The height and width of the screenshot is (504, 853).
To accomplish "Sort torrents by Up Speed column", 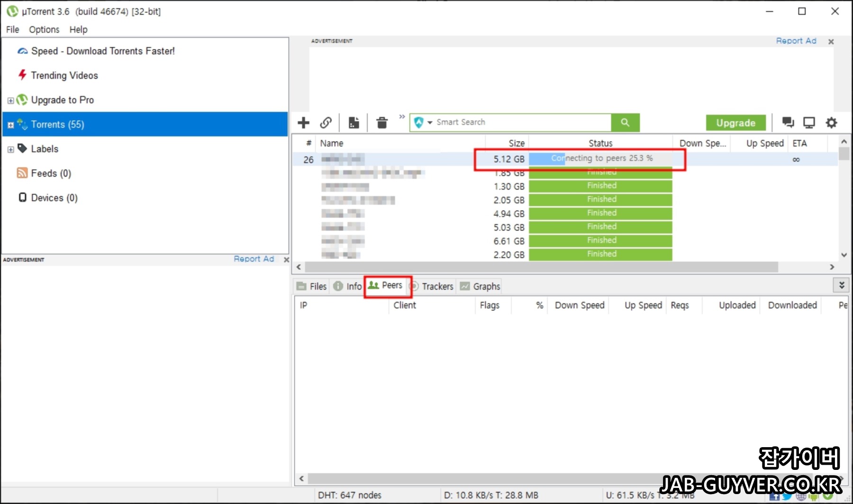I will coord(759,143).
